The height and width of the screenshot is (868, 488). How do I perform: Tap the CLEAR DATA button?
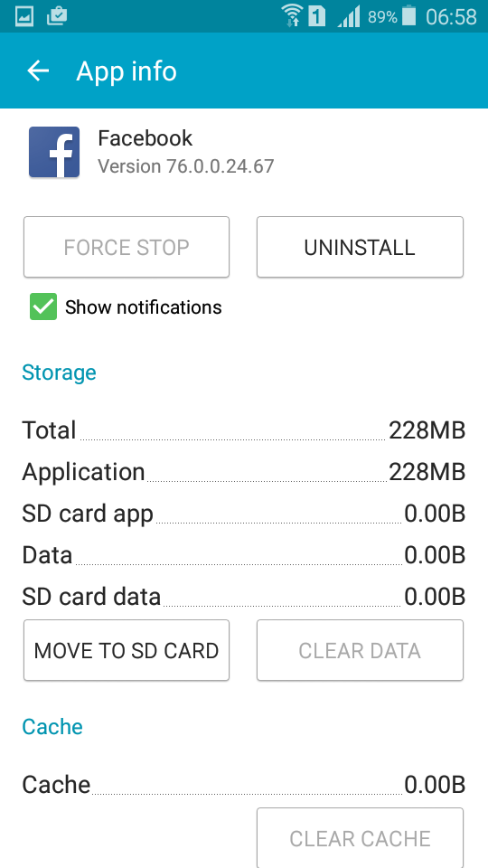point(360,650)
